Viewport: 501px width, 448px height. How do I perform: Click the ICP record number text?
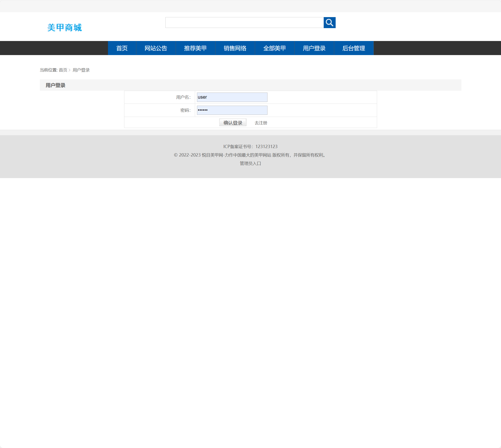pyautogui.click(x=250, y=146)
